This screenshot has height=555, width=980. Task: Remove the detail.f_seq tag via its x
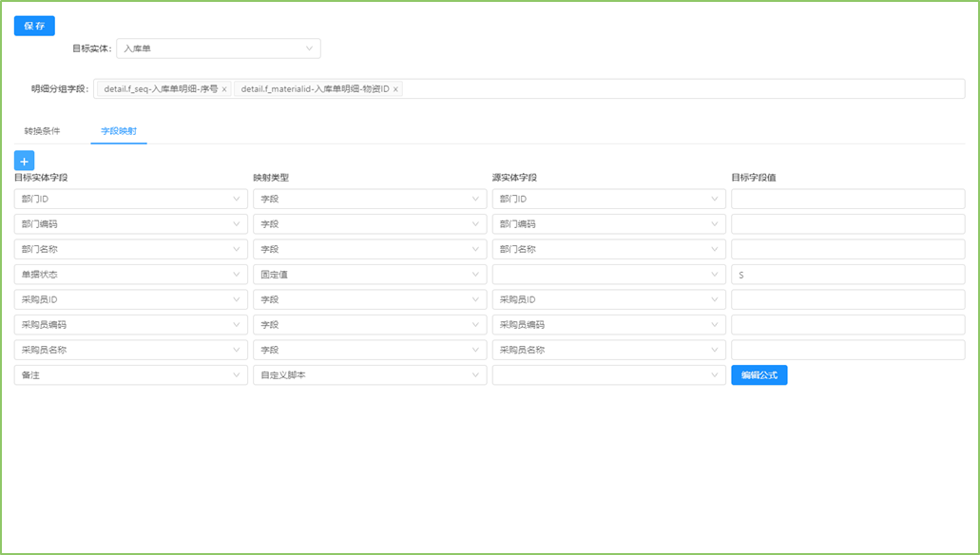[x=224, y=89]
